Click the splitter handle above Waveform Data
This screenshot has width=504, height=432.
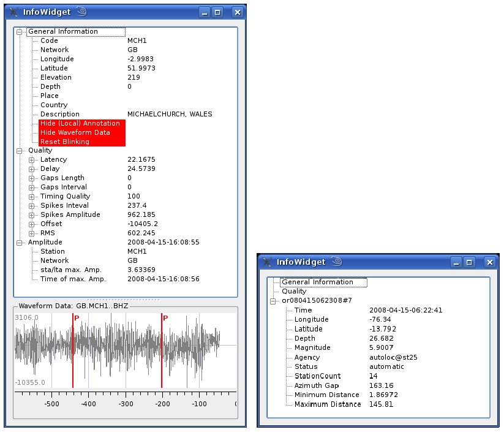125,300
